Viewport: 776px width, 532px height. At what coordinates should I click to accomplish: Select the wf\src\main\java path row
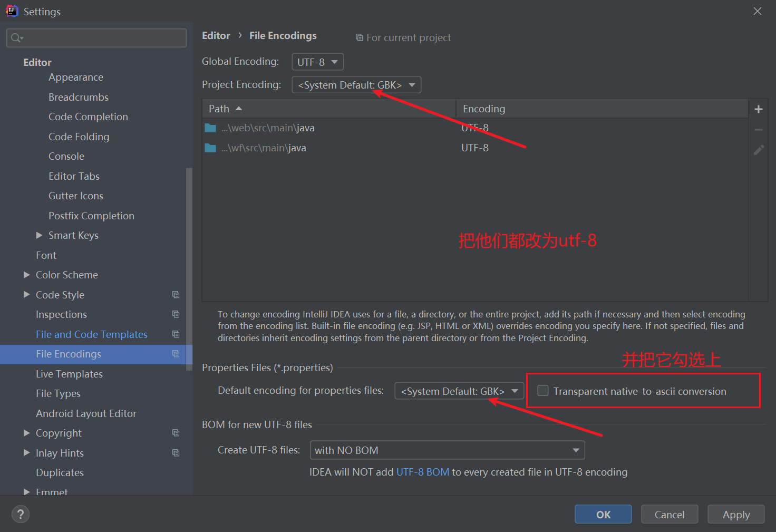[x=475, y=148]
